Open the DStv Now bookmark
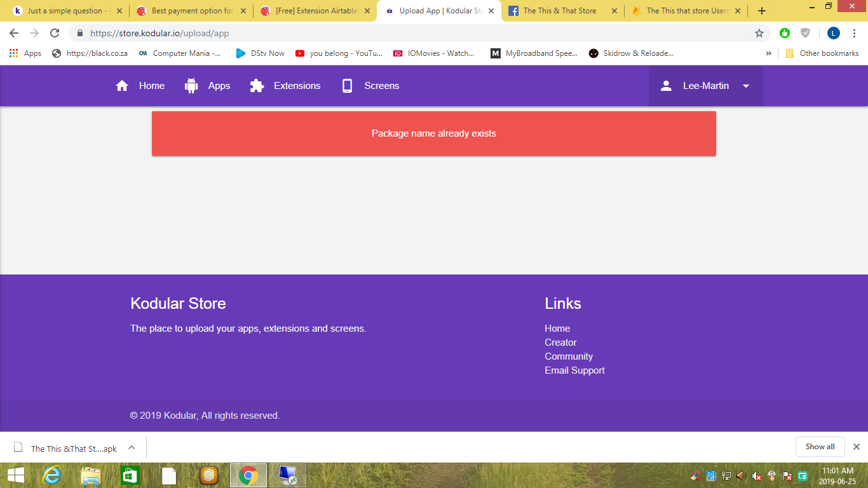Viewport: 868px width, 488px height. click(260, 53)
